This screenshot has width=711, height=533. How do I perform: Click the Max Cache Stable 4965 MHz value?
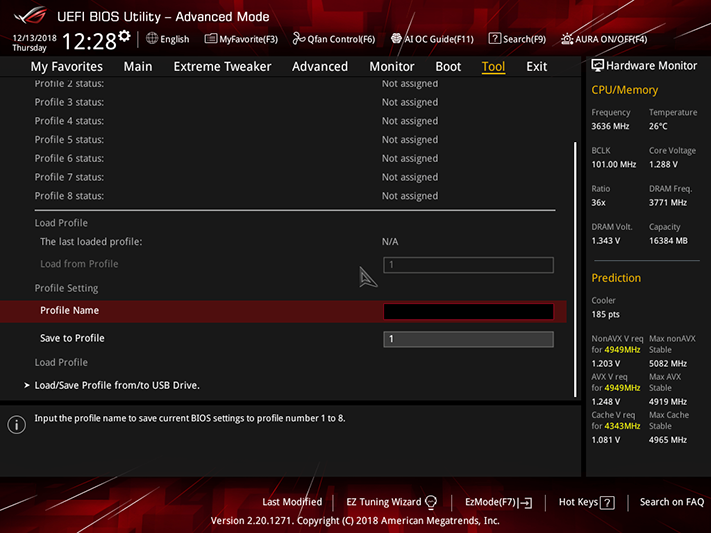pos(667,440)
